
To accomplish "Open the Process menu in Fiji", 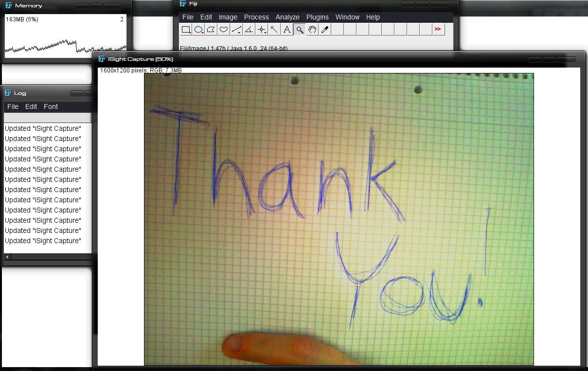I will (x=256, y=17).
